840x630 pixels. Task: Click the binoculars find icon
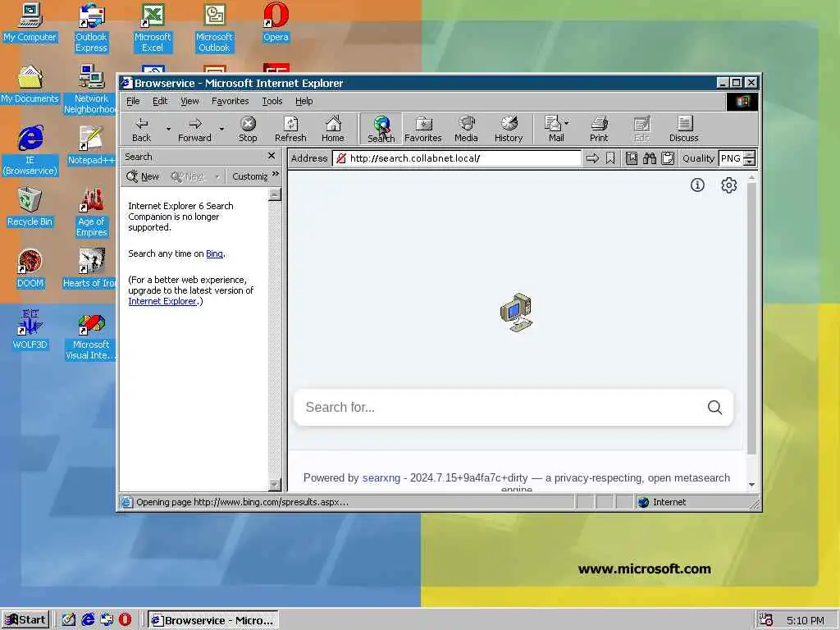tap(650, 158)
